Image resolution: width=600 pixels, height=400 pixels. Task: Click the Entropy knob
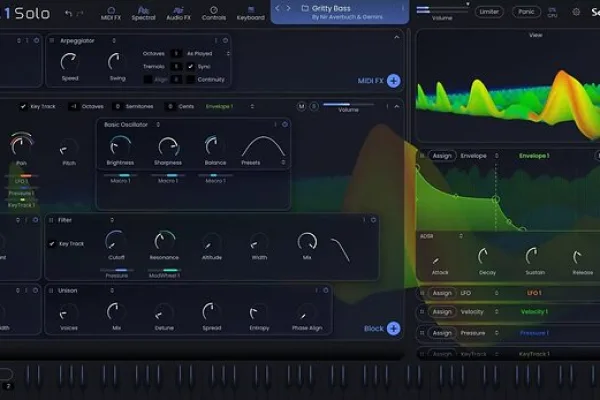pyautogui.click(x=259, y=313)
